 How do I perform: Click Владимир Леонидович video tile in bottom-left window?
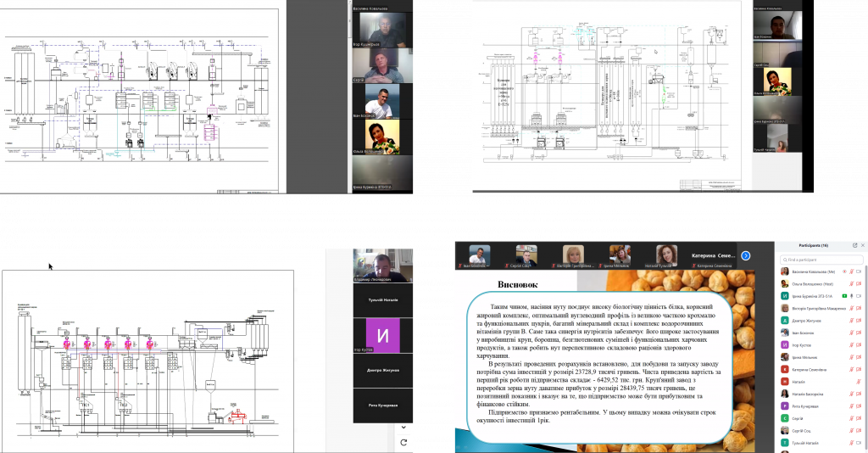[383, 266]
